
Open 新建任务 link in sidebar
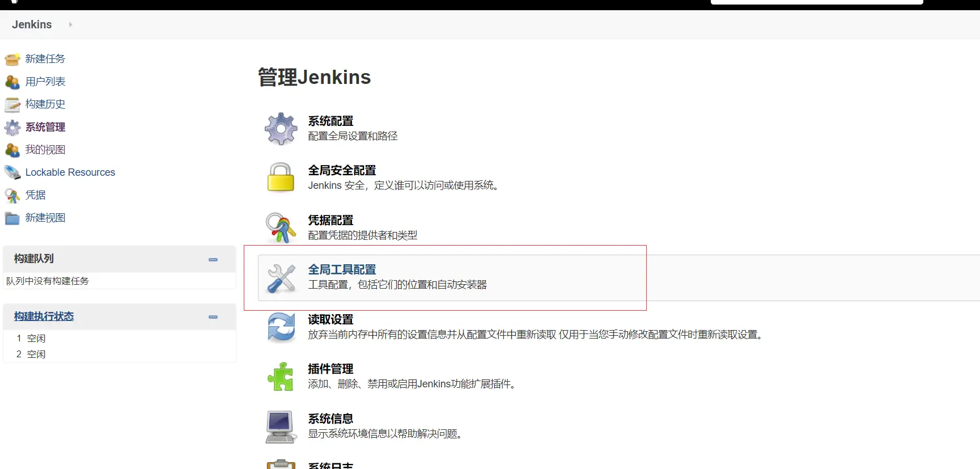click(45, 59)
